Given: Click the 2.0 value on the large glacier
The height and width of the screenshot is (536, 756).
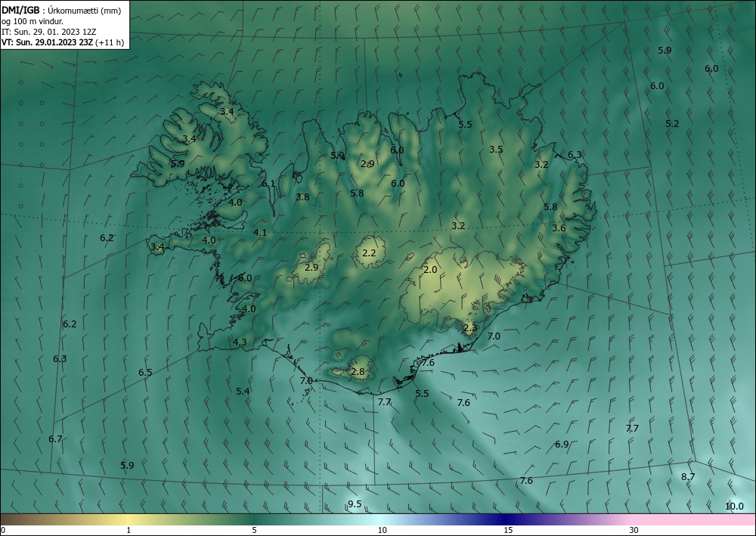Looking at the screenshot, I should (x=430, y=270).
